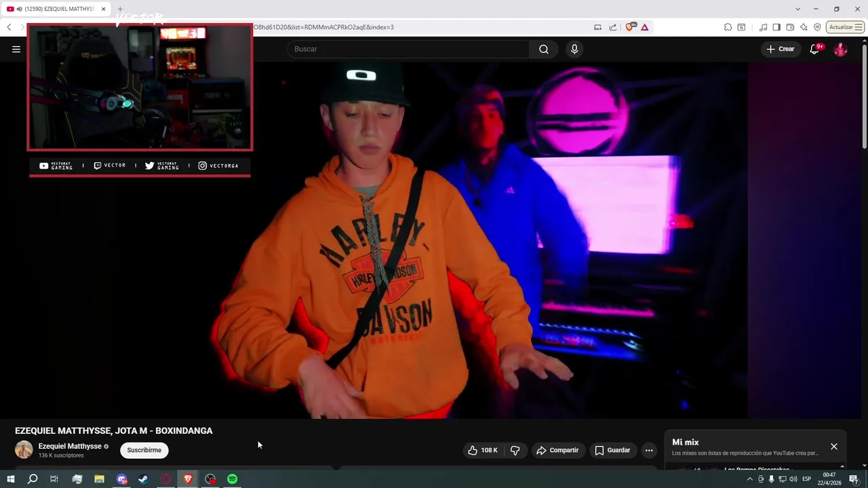Open the YouTube account avatar menu

pos(840,49)
